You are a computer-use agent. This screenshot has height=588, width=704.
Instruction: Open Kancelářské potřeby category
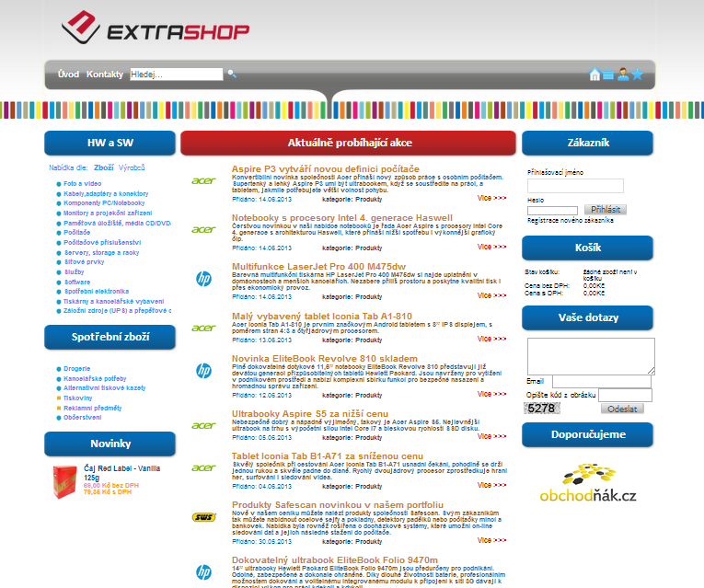point(95,378)
